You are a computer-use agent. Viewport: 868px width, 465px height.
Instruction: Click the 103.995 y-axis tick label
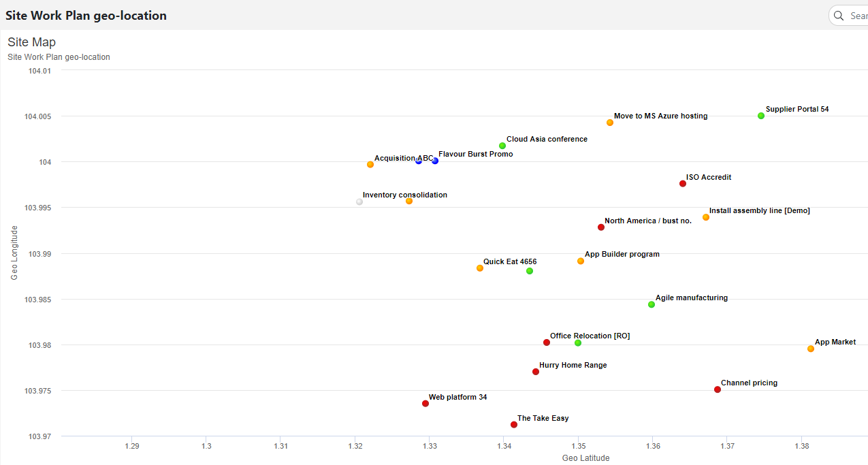[38, 208]
